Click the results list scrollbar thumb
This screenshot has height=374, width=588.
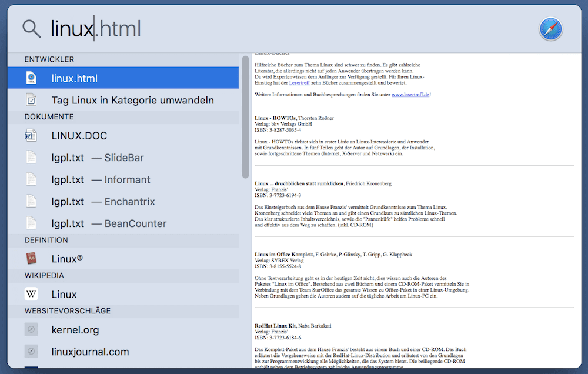(x=246, y=117)
